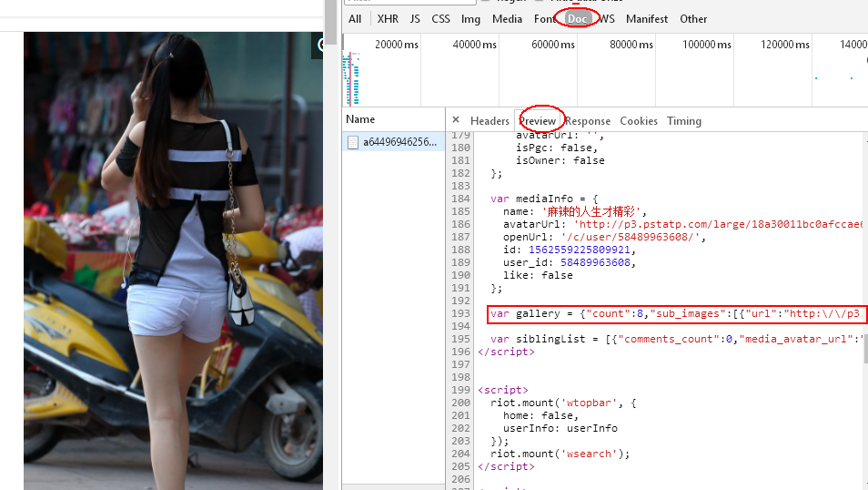Click the 'like: false' line
Viewport: 868px width, 490px height.
[538, 275]
